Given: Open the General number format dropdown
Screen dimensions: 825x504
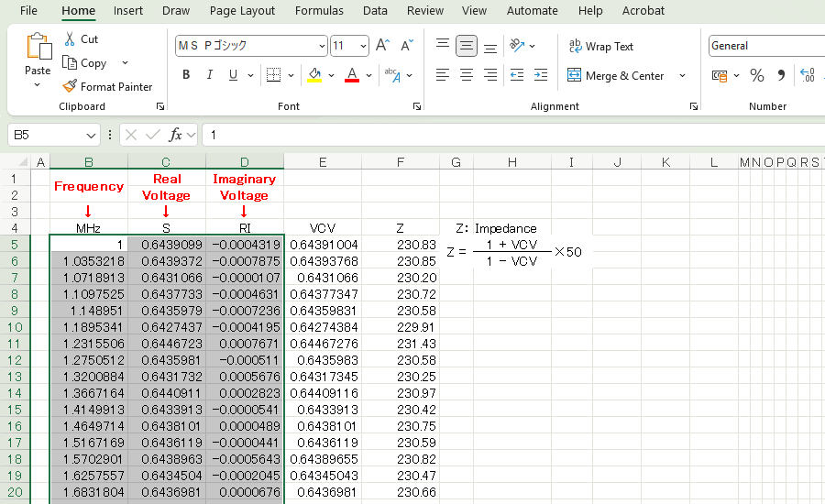Looking at the screenshot, I should tap(766, 46).
